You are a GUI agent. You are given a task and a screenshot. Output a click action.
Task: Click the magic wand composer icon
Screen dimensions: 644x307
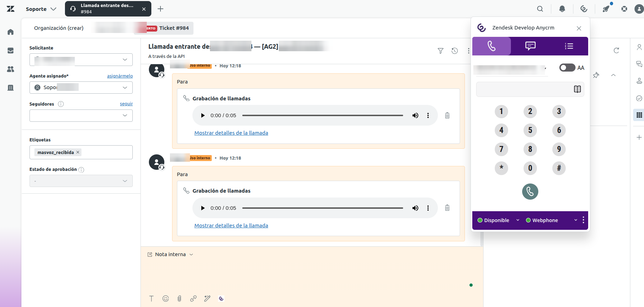coord(207,299)
